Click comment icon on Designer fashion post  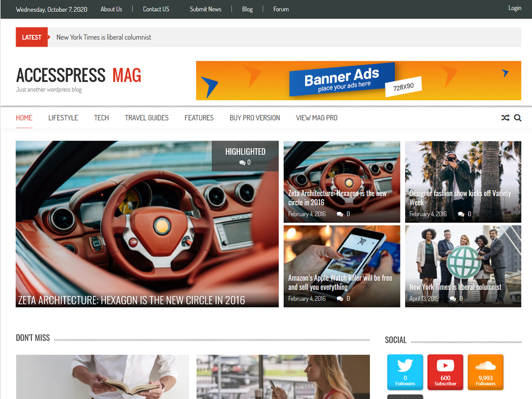(x=461, y=214)
